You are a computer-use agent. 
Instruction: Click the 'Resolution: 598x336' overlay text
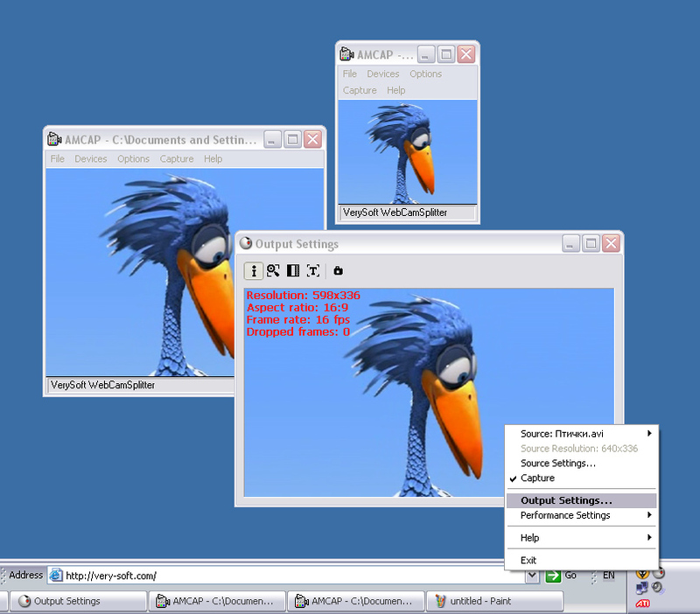pyautogui.click(x=303, y=296)
